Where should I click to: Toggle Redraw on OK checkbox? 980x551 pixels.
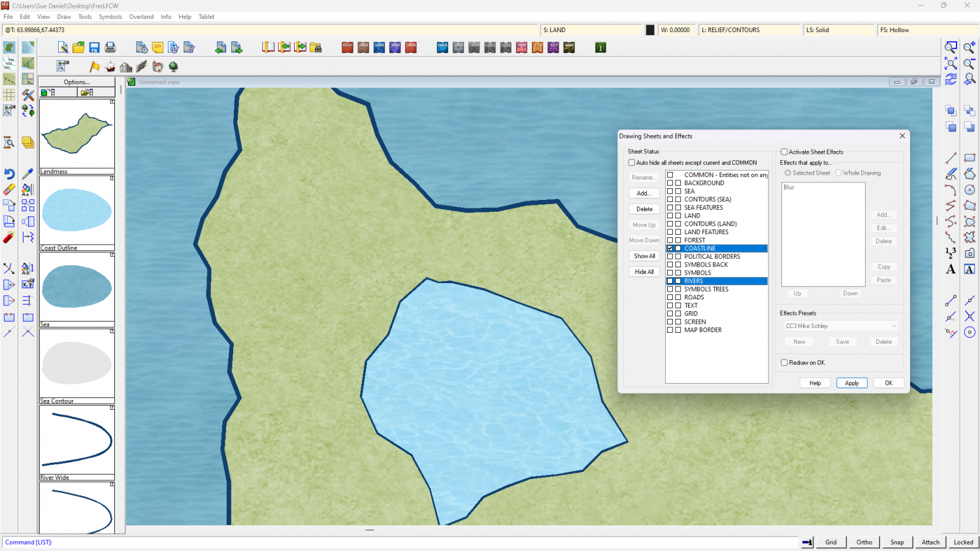784,363
